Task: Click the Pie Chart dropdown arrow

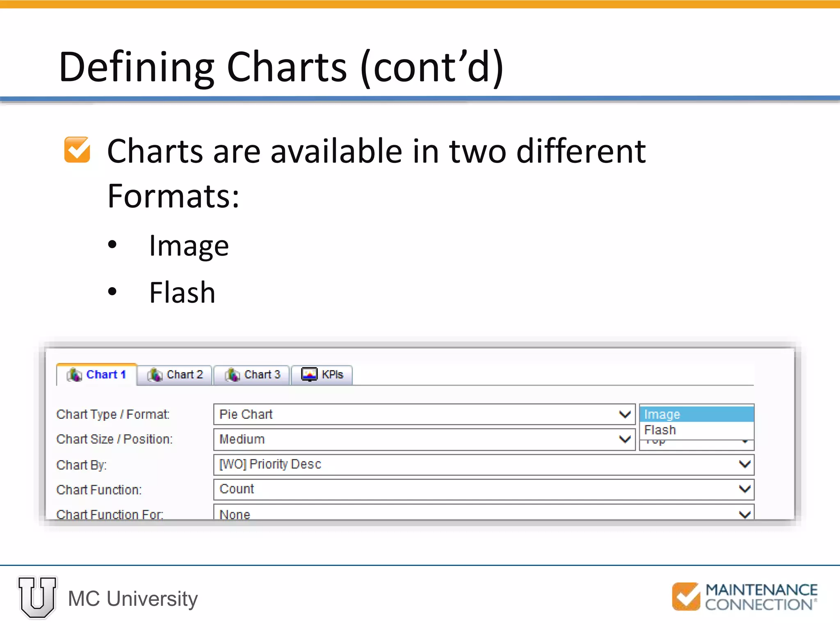Action: click(625, 414)
